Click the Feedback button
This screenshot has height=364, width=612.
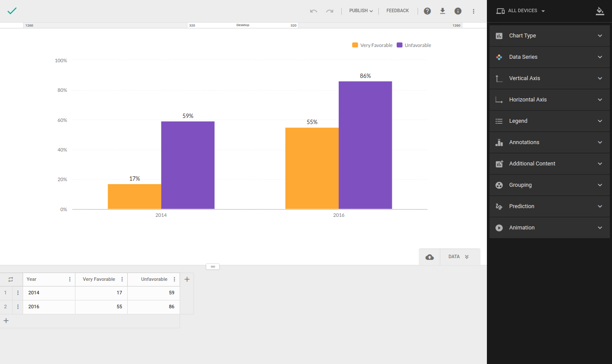(398, 11)
